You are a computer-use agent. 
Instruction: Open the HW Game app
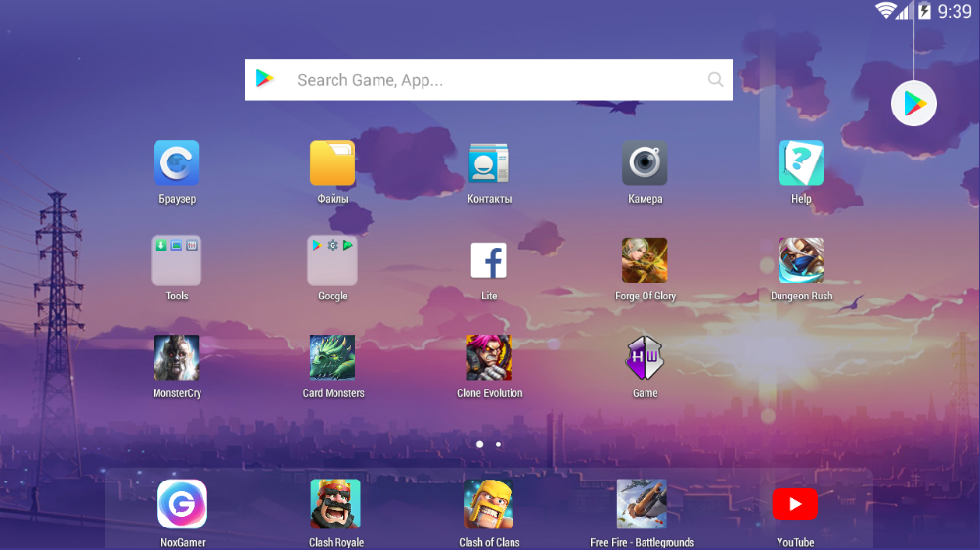(645, 357)
